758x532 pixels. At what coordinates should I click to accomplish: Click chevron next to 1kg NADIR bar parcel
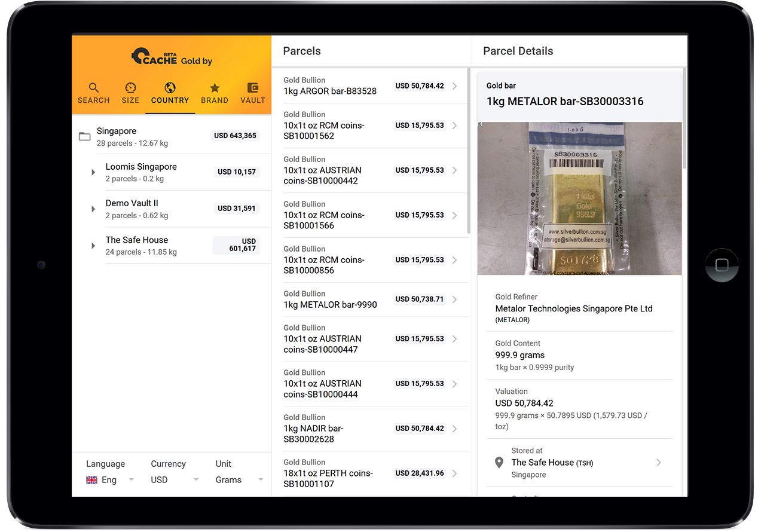coord(455,429)
